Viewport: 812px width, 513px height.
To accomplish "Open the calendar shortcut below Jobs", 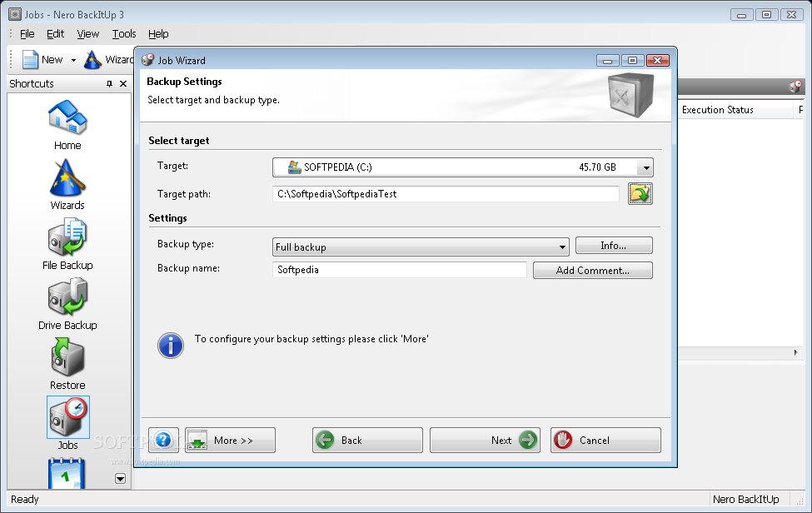I will (x=67, y=473).
